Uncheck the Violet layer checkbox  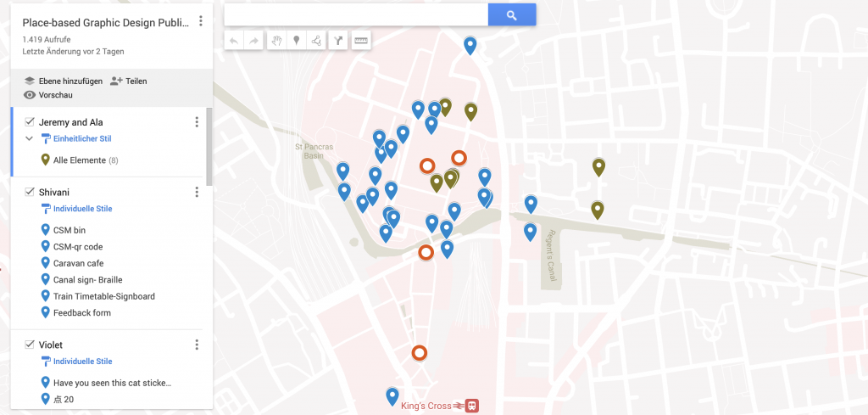click(x=30, y=345)
